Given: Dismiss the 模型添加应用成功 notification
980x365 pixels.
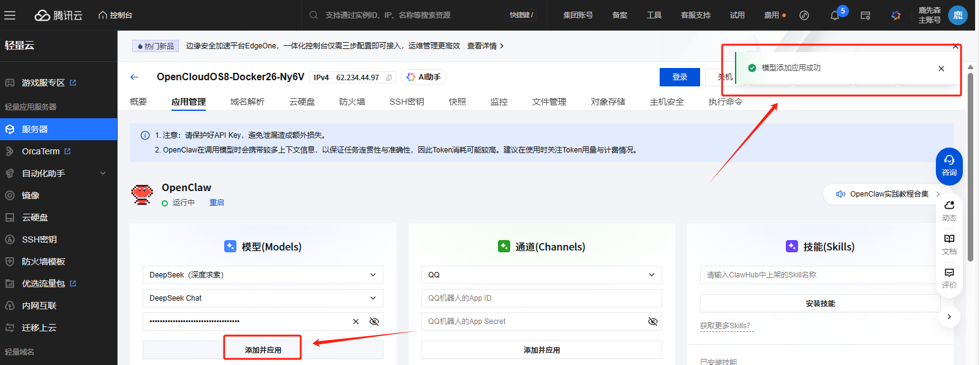Looking at the screenshot, I should point(941,69).
